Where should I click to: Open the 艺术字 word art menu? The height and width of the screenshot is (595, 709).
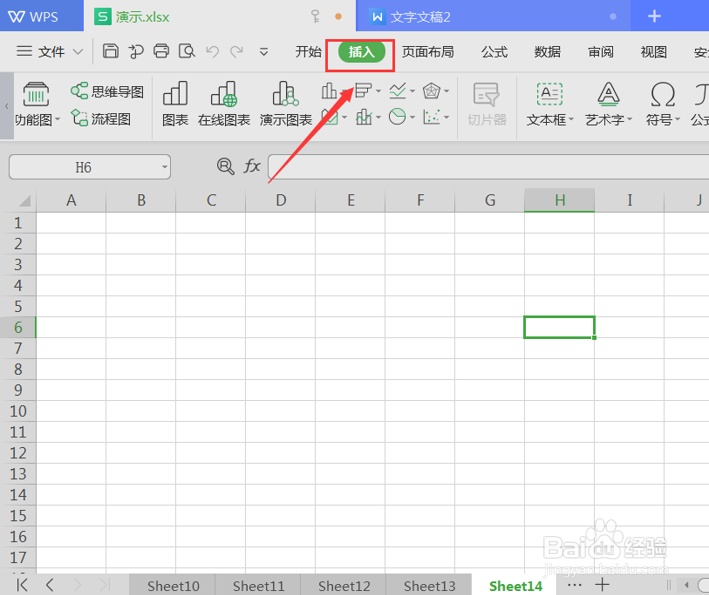pos(608,104)
